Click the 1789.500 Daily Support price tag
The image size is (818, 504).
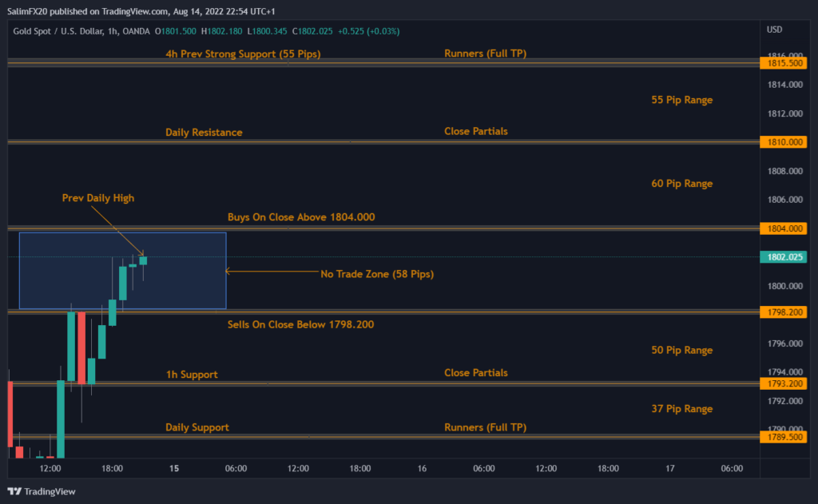[x=785, y=437]
